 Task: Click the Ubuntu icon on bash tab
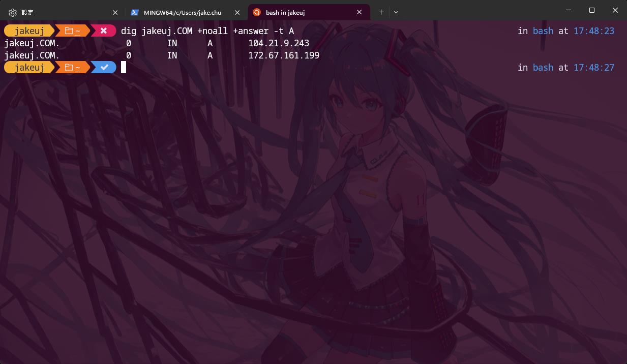pyautogui.click(x=257, y=12)
